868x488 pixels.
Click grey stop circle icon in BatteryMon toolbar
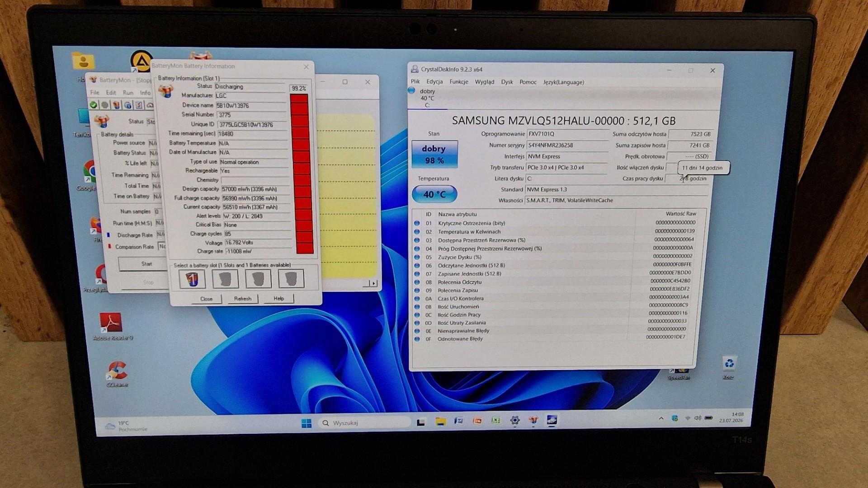pos(105,105)
